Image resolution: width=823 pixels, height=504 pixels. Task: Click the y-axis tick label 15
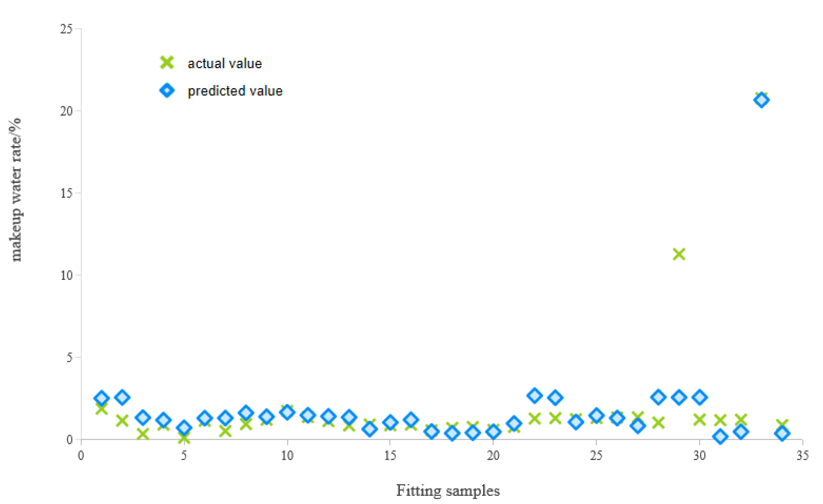pyautogui.click(x=66, y=193)
